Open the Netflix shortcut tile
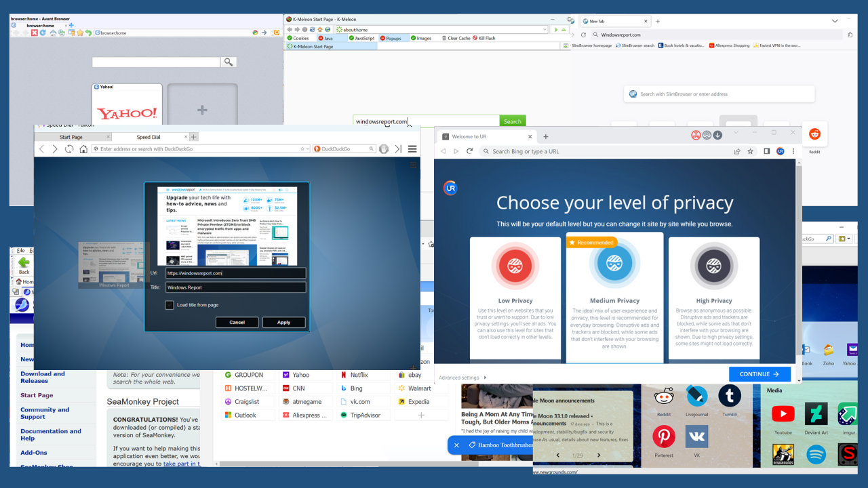This screenshot has height=488, width=868. click(362, 375)
